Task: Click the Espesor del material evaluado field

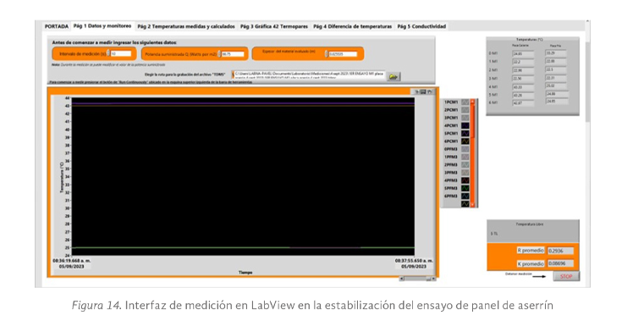Action: (343, 54)
